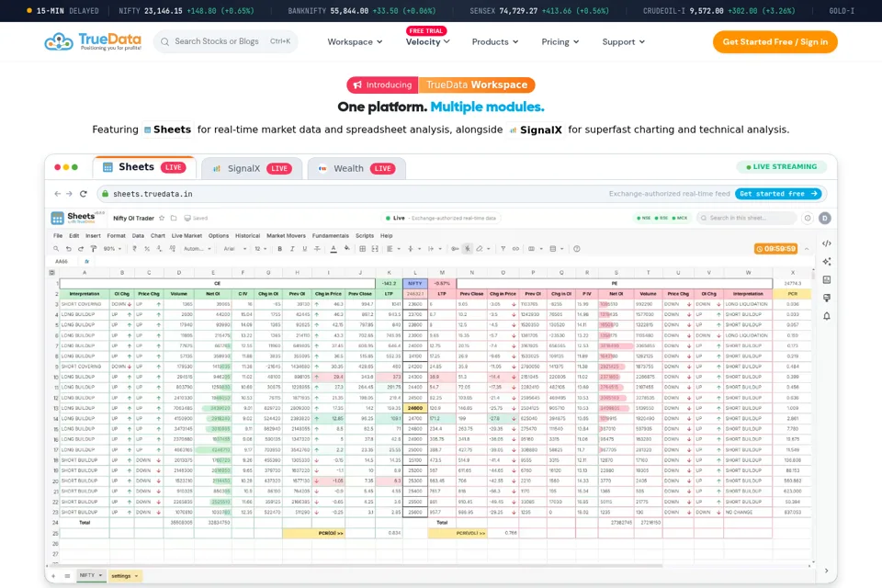Open the Products dropdown menu
Screen dimensions: 882x588
point(495,41)
